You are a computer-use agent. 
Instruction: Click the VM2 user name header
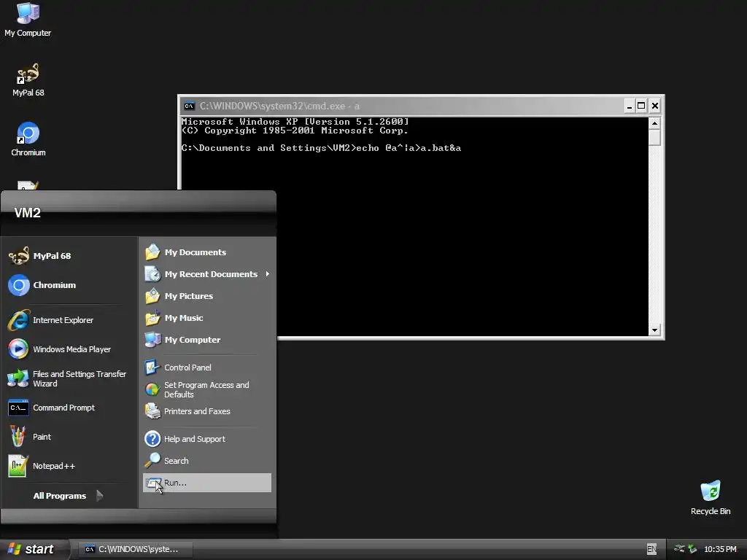click(28, 213)
